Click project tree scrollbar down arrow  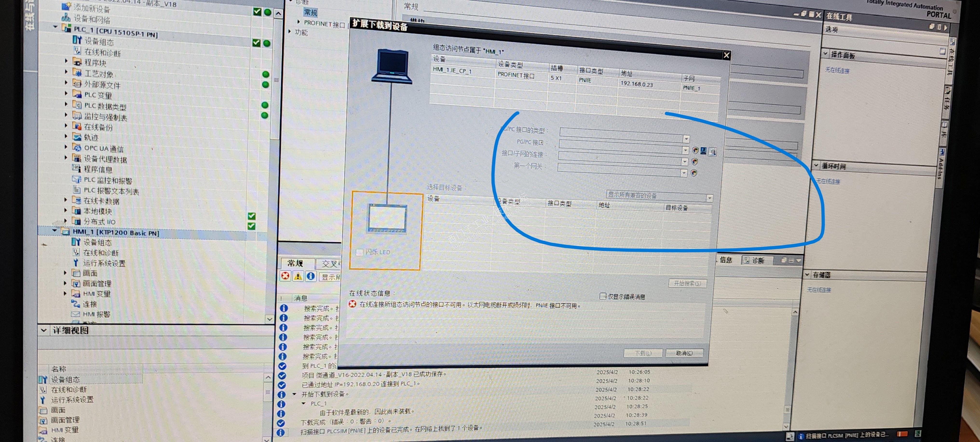click(269, 319)
